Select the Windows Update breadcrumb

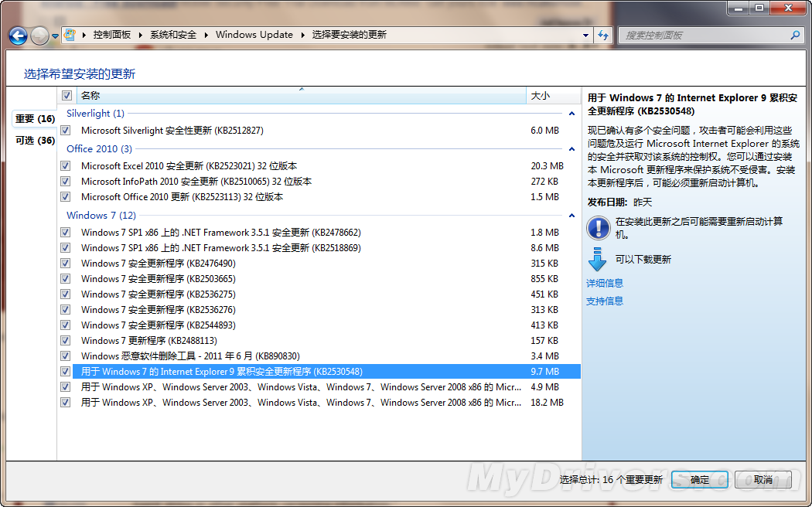(x=254, y=35)
